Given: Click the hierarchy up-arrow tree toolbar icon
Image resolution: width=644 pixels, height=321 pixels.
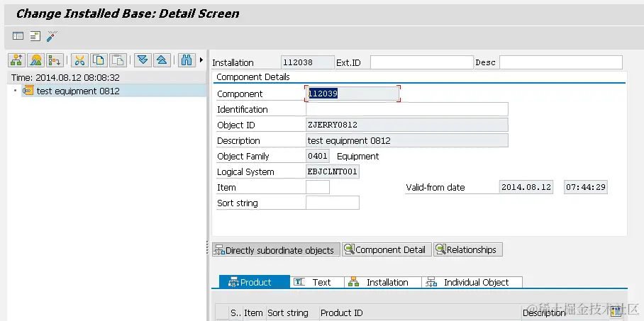Looking at the screenshot, I should point(16,60).
